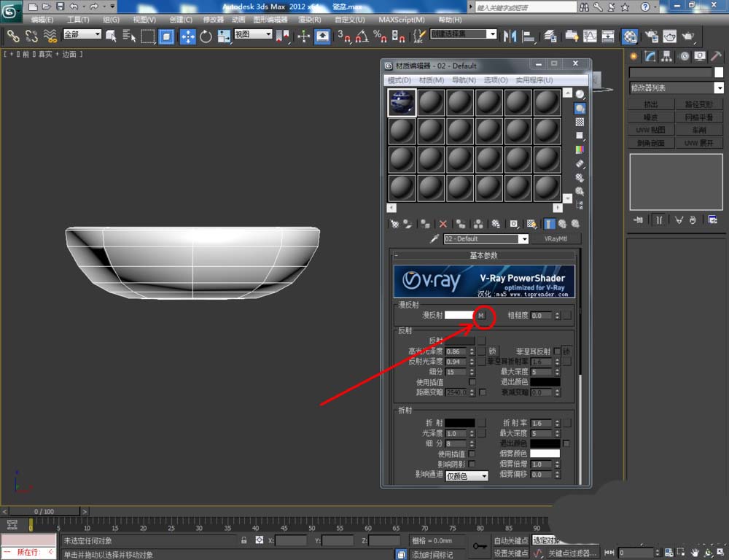Toggle Show Shaded Material in Viewport
Image resolution: width=729 pixels, height=560 pixels.
(x=531, y=224)
